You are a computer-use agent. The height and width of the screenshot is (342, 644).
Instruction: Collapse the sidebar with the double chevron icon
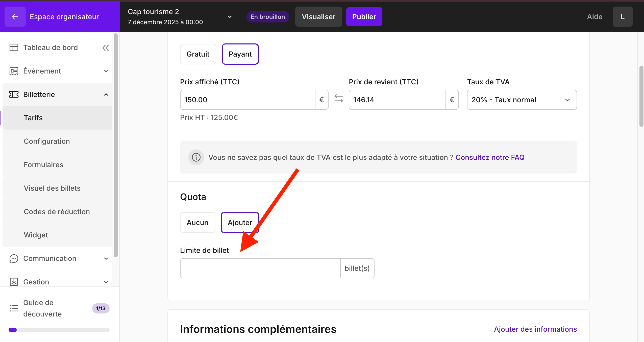pos(106,48)
